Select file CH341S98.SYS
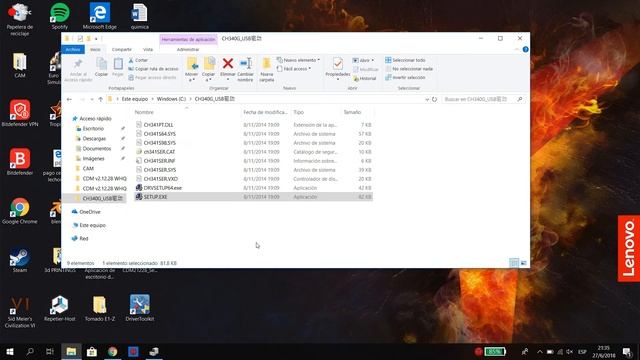This screenshot has width=640, height=360. [x=160, y=143]
